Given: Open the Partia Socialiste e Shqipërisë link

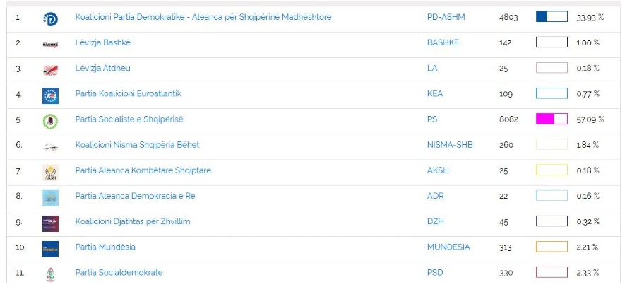Looking at the screenshot, I should pyautogui.click(x=129, y=119).
